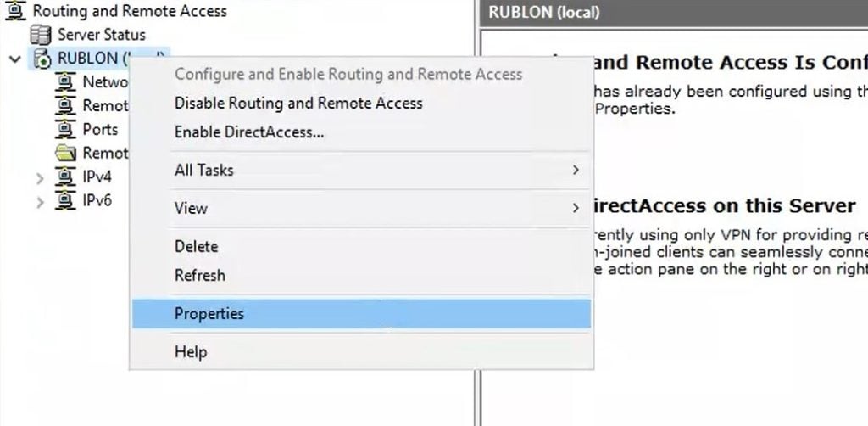Click Refresh in the context menu
The width and height of the screenshot is (868, 426).
pos(199,276)
